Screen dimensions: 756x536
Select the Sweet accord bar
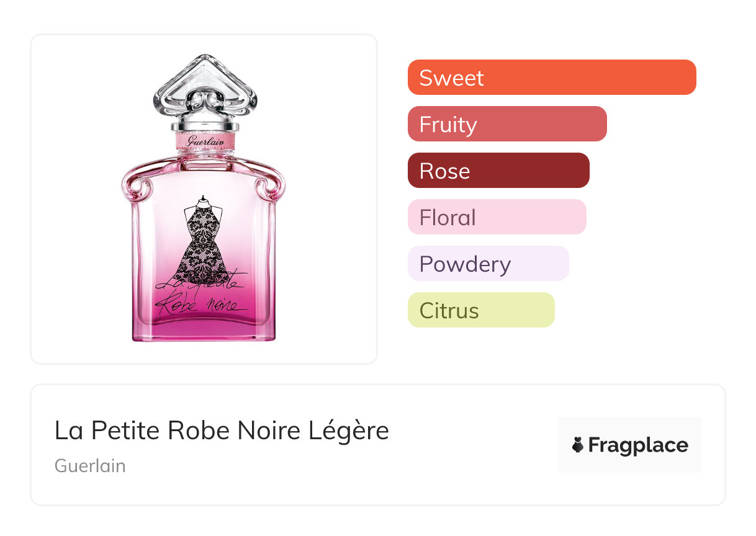pyautogui.click(x=552, y=78)
